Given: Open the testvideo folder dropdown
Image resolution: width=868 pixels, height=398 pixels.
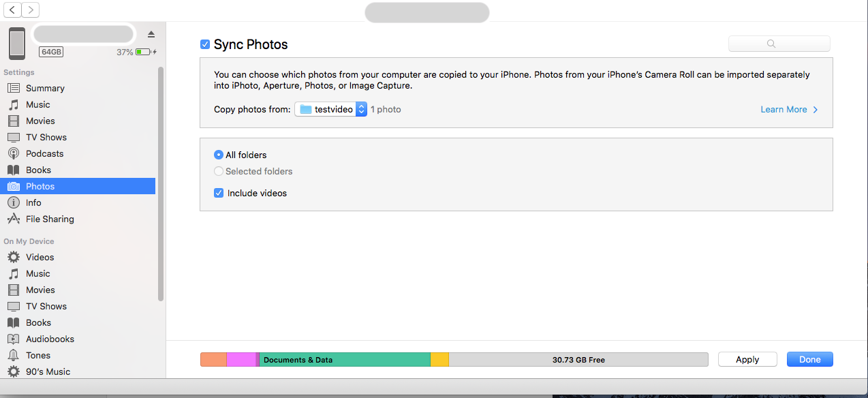Looking at the screenshot, I should coord(331,109).
